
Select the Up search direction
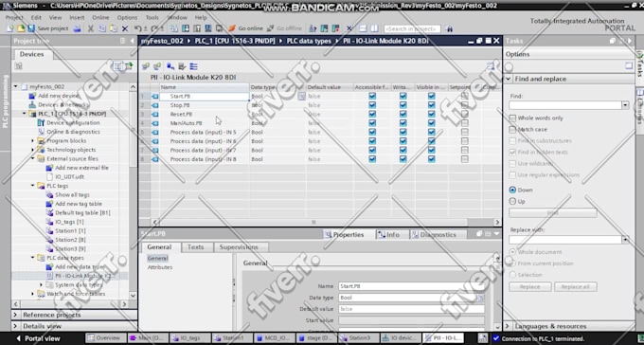[x=512, y=202]
